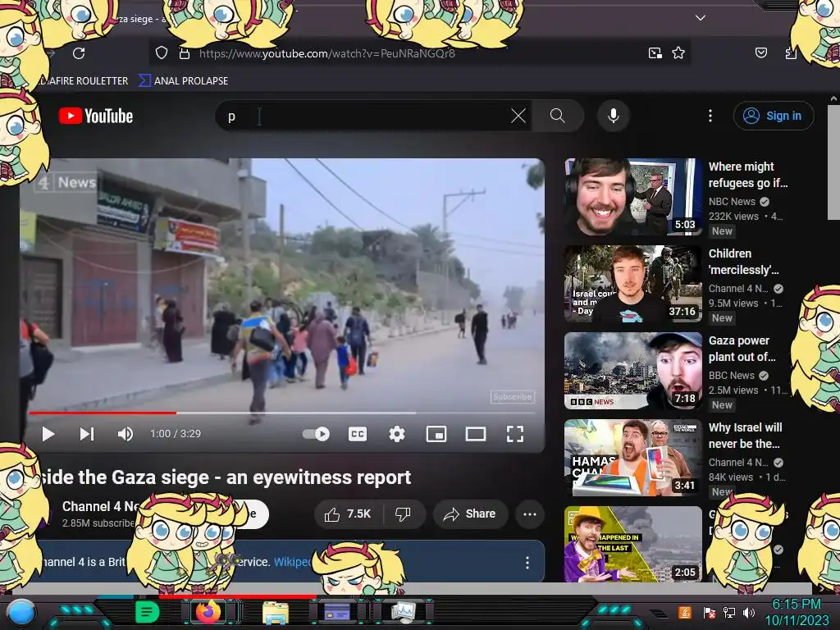Open more actions ellipsis below video
Viewport: 840px width, 630px height.
click(x=530, y=514)
